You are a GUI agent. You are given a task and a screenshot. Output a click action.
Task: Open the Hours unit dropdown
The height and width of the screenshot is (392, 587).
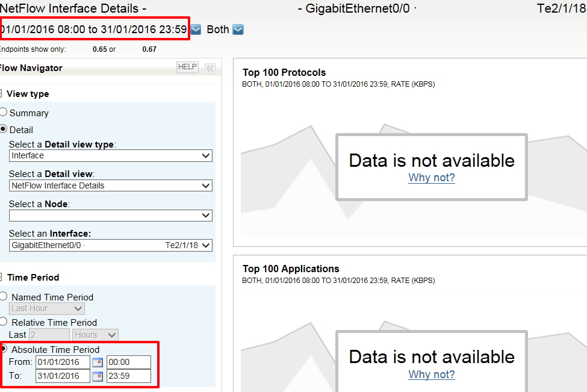coord(95,335)
